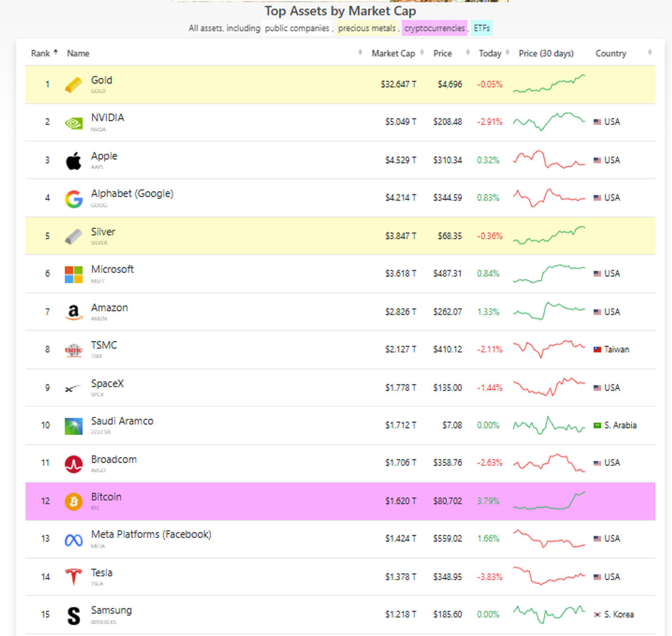Image resolution: width=672 pixels, height=636 pixels.
Task: Click the Broadcom red circle logo
Action: [x=73, y=463]
